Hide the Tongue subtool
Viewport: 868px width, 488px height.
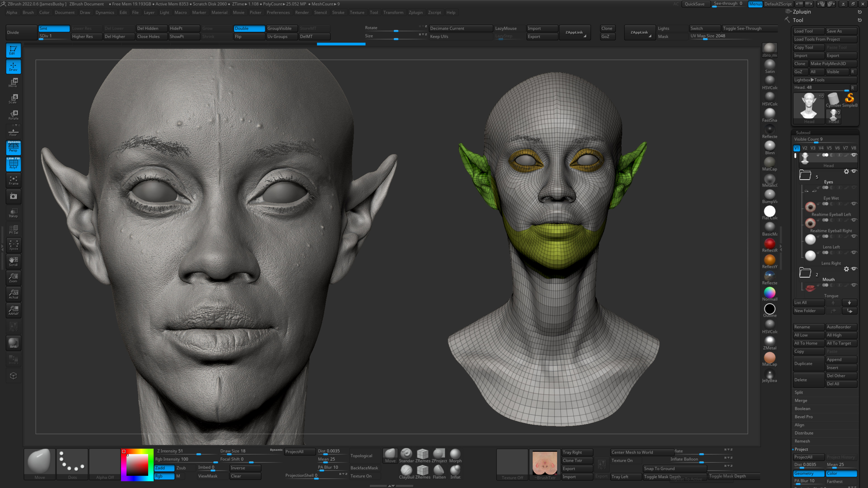coord(854,285)
